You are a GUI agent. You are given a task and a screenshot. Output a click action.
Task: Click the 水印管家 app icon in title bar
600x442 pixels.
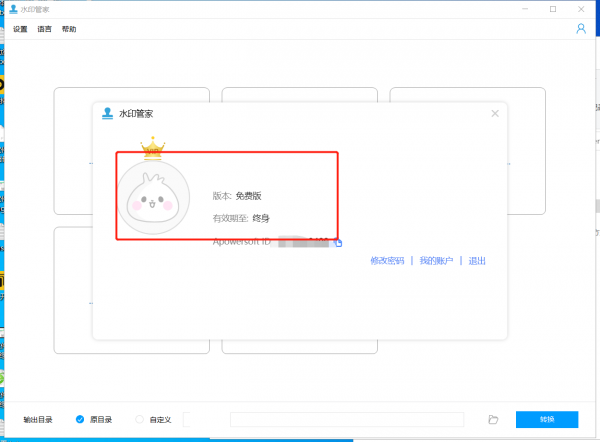pyautogui.click(x=13, y=9)
